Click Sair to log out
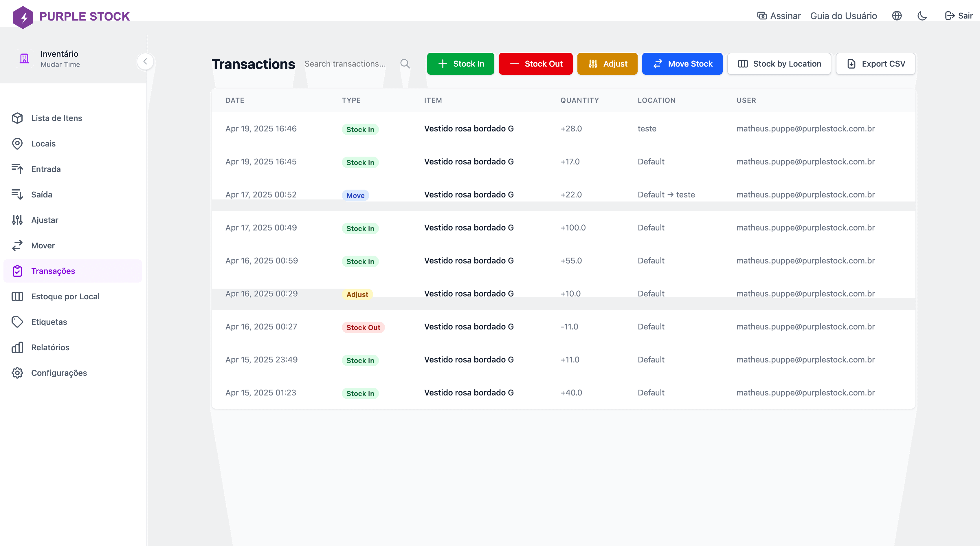Screen dimensions: 980x546 pyautogui.click(x=959, y=16)
